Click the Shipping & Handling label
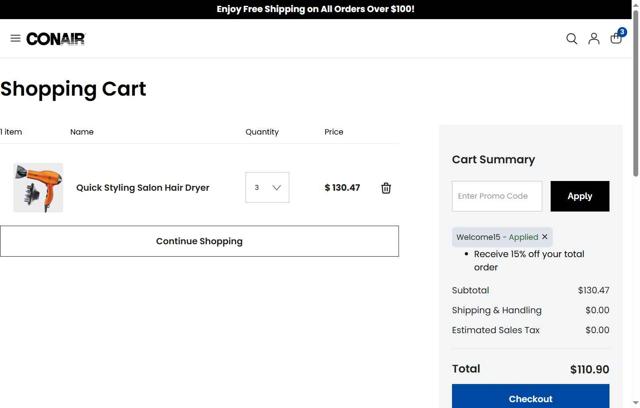Image resolution: width=640 pixels, height=408 pixels. point(497,310)
